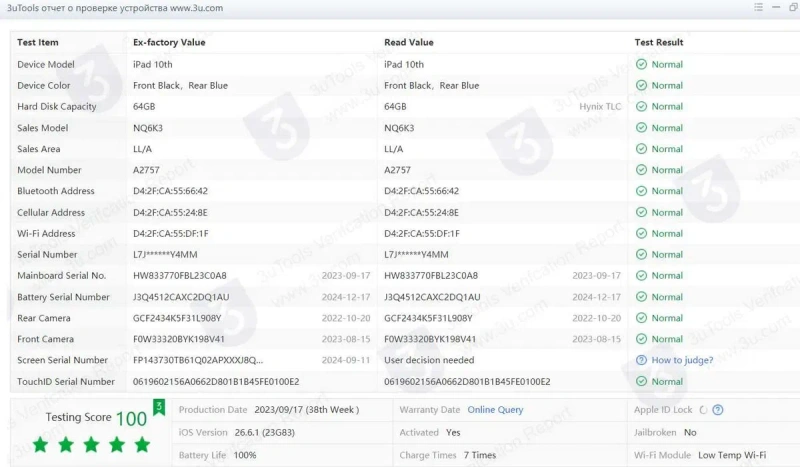This screenshot has height=467, width=800.
Task: Click the Apple ID Lock loading spinner
Action: tap(703, 410)
